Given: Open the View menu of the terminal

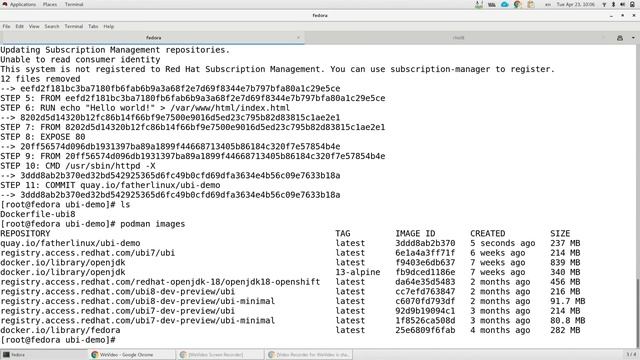Looking at the screenshot, I should pyautogui.click(x=34, y=27).
